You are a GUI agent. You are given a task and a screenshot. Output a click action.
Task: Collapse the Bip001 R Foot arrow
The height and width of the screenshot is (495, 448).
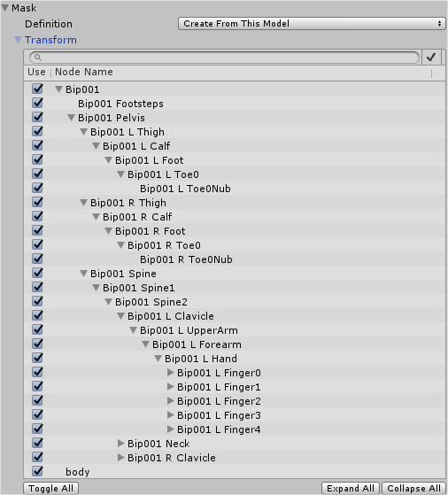(108, 231)
